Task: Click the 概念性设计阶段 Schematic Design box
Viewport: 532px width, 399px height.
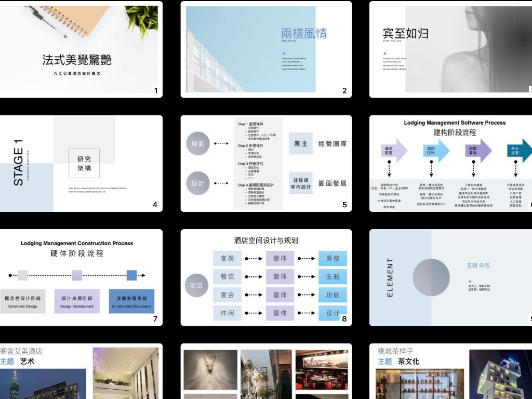Action: tap(22, 301)
